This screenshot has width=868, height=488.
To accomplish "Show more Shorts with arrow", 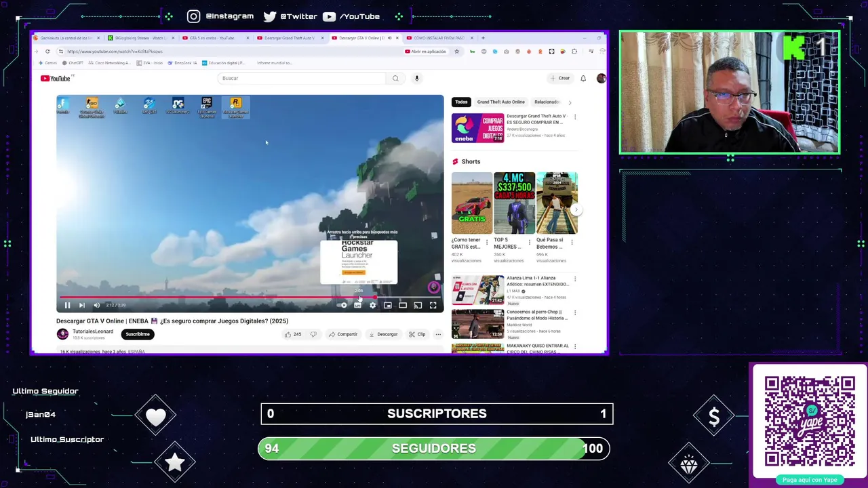I will (576, 209).
